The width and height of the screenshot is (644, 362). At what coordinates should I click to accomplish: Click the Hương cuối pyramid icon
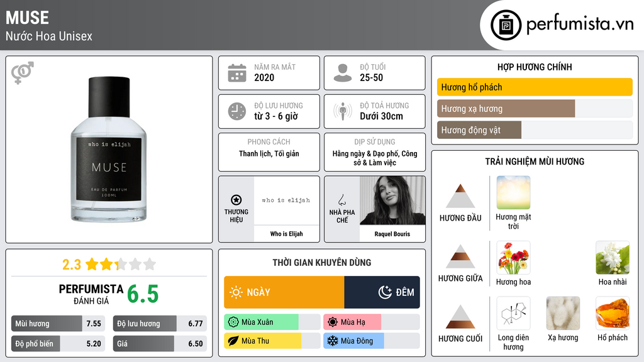(x=460, y=317)
